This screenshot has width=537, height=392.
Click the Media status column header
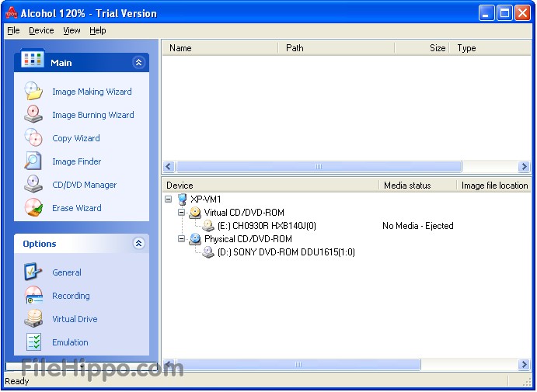click(418, 186)
